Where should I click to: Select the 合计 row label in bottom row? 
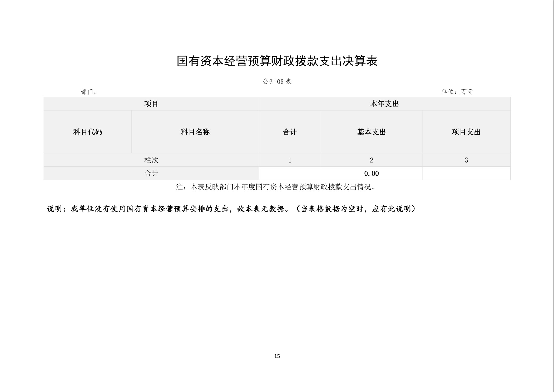click(x=151, y=173)
